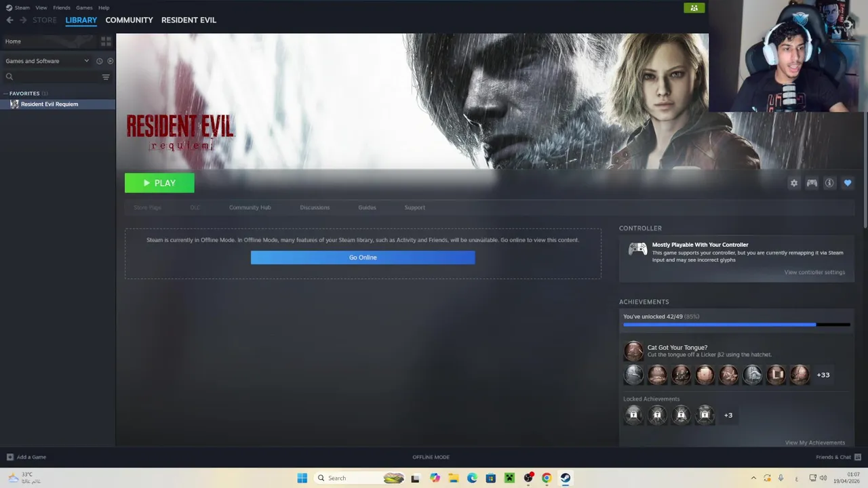Click the weather widget showing 33°C
Image resolution: width=868 pixels, height=488 pixels.
coord(24,478)
